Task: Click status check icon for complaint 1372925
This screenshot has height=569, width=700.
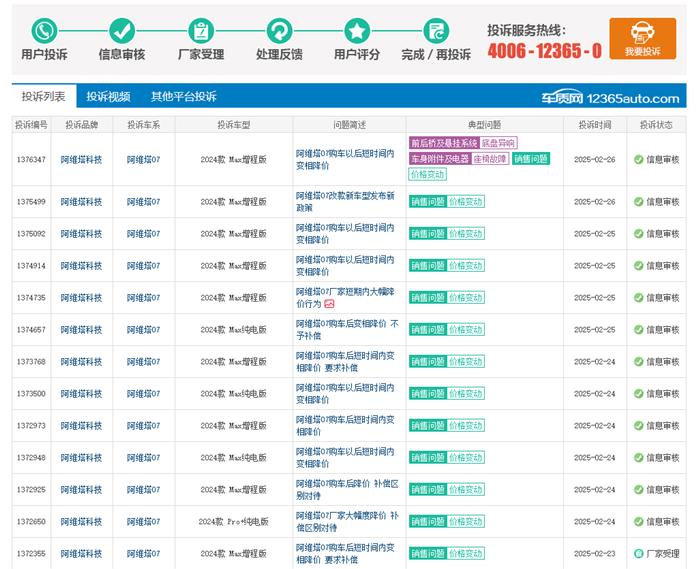Action: pos(638,490)
